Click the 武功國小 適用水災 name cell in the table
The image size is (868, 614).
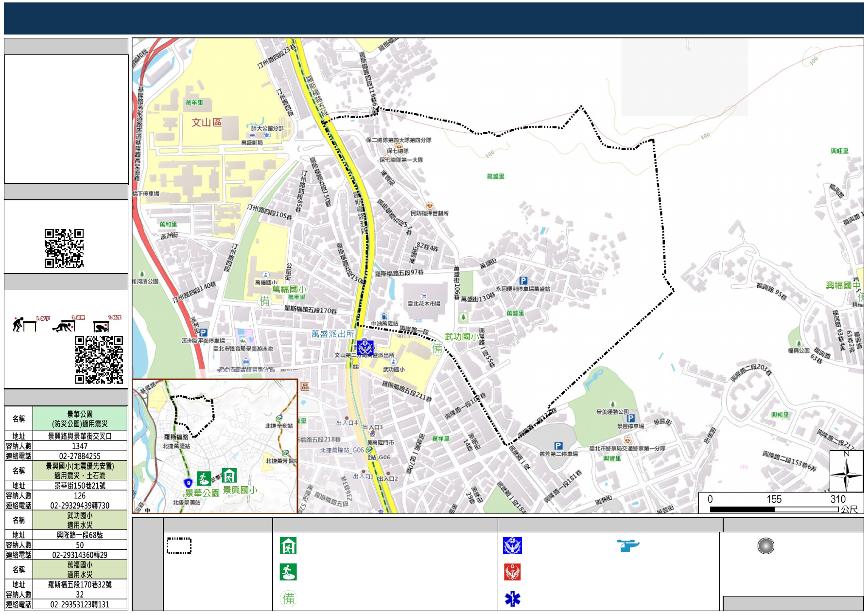pos(80,520)
